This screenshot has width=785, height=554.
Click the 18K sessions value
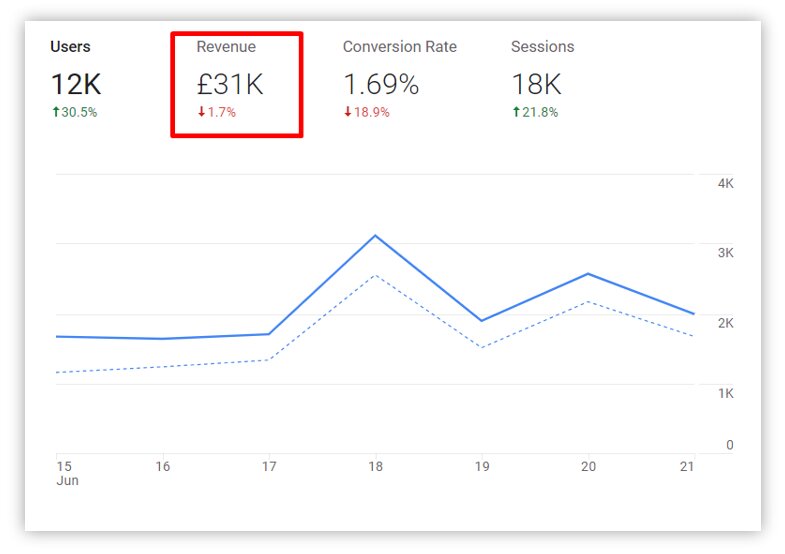pyautogui.click(x=537, y=84)
